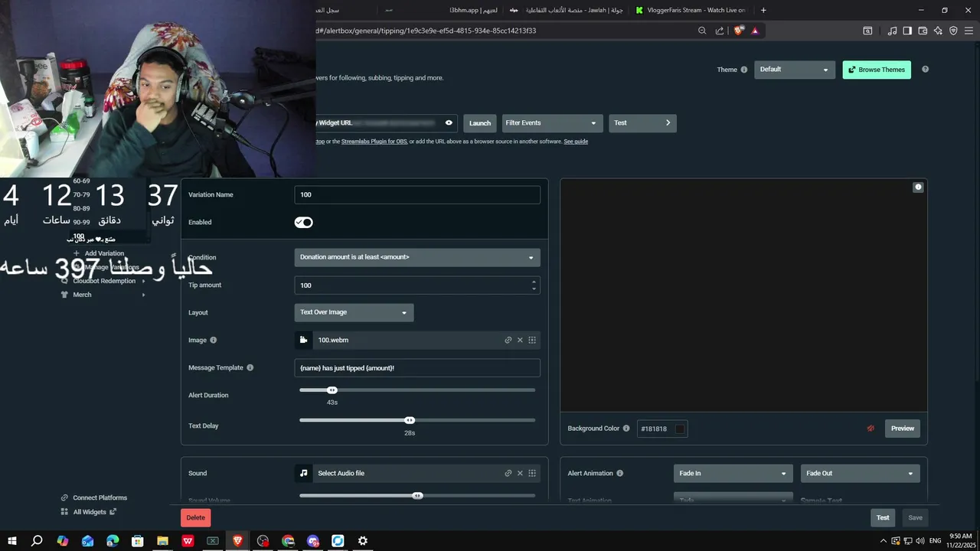Image resolution: width=980 pixels, height=551 pixels.
Task: Click the info icon next to Alert Animation
Action: click(619, 473)
